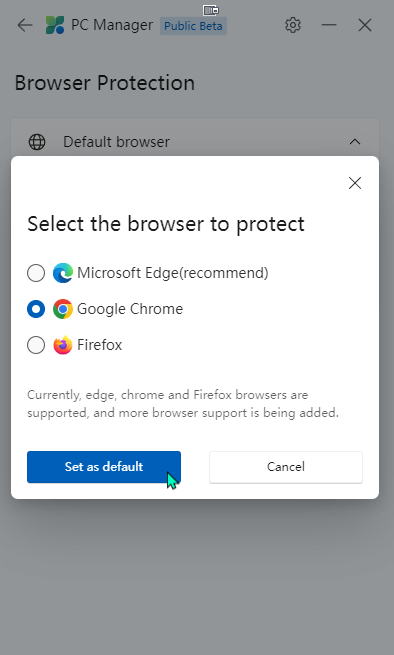The image size is (394, 655).
Task: Click the globe icon beside Default browser
Action: [x=37, y=142]
